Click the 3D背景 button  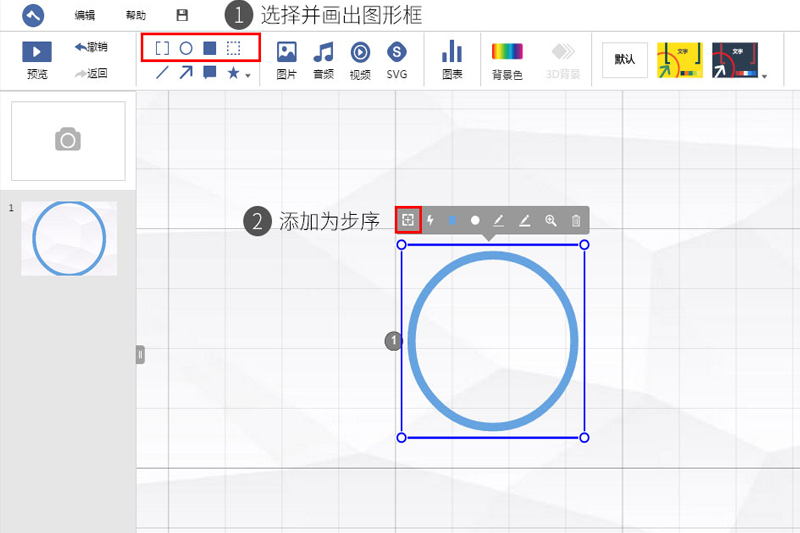tap(563, 61)
